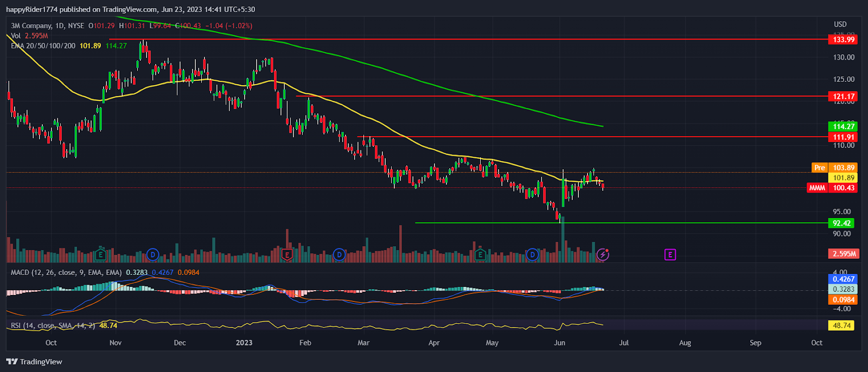Click the Dec label on the time axis
The height and width of the screenshot is (372, 868).
pos(180,343)
